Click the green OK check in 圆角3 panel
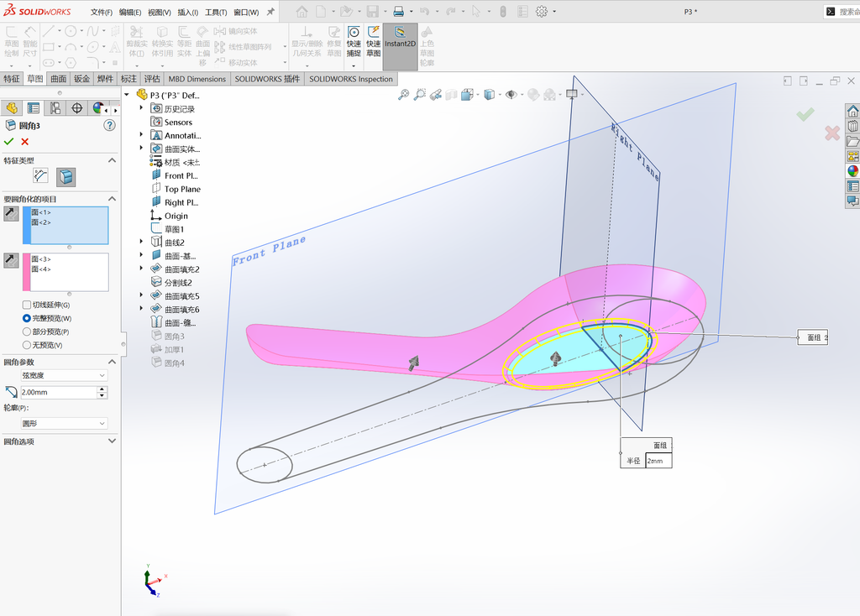 click(x=8, y=142)
